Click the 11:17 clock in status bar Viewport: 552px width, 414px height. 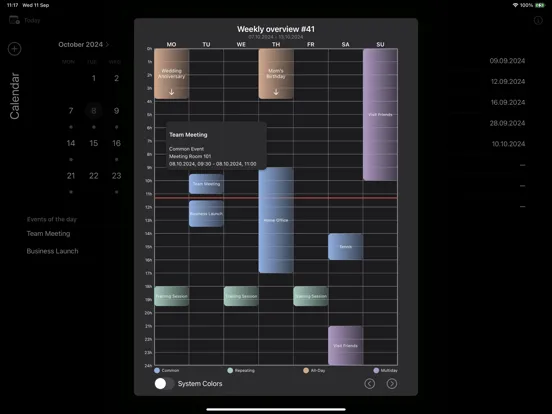(12, 5)
